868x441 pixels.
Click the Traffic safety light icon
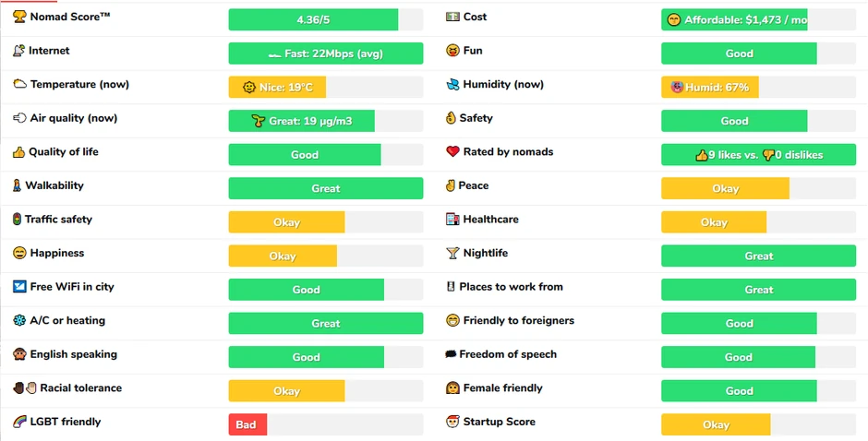click(17, 220)
